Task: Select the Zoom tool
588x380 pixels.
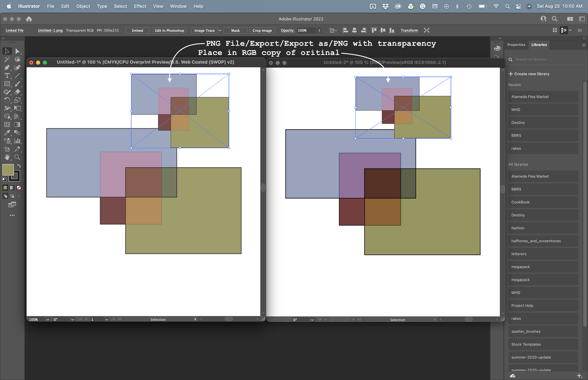Action: [x=17, y=157]
